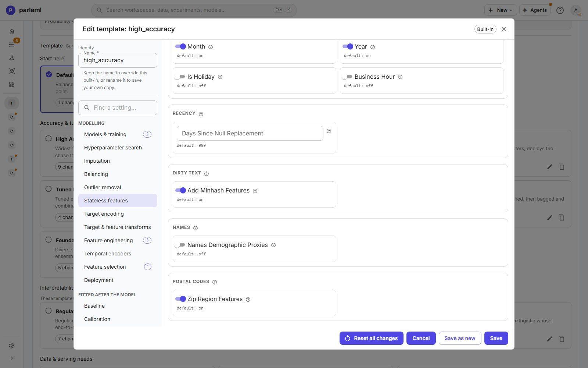Open the Home icon in left sidebar
Image resolution: width=588 pixels, height=368 pixels.
12,31
